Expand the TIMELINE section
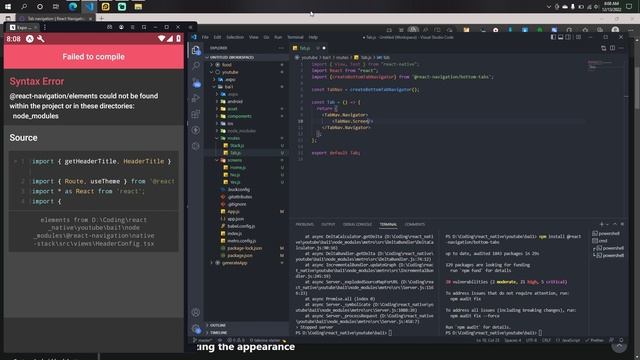 pos(218,333)
